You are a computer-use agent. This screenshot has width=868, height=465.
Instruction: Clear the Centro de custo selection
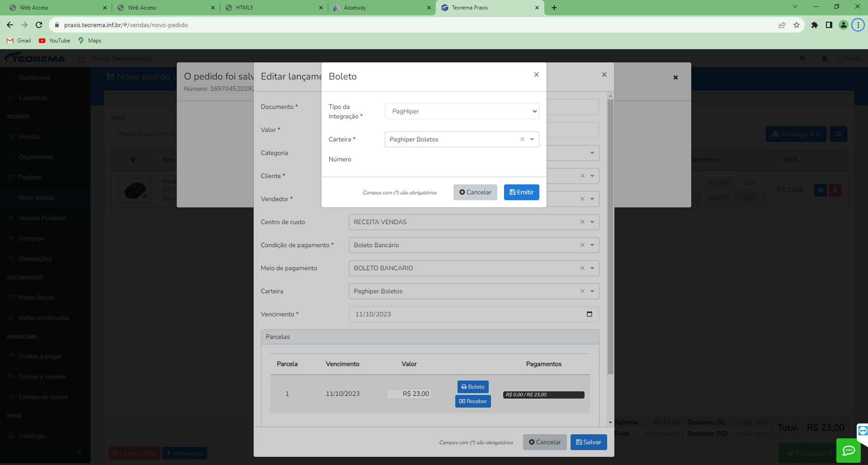click(x=582, y=222)
